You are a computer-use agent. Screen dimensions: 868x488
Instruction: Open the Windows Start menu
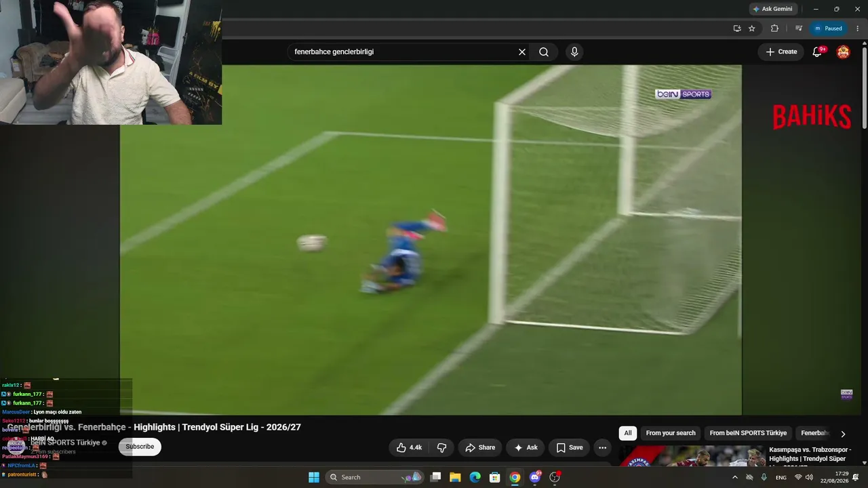click(x=314, y=477)
